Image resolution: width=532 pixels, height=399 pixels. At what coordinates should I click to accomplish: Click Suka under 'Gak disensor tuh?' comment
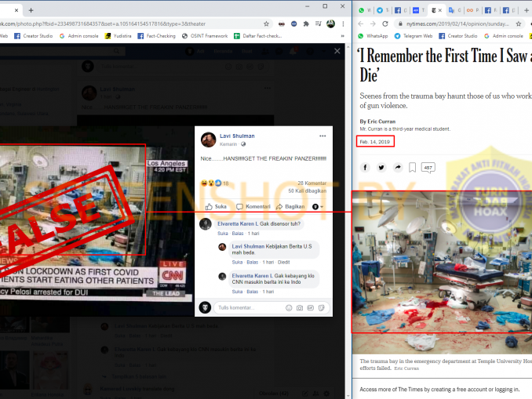pos(223,234)
